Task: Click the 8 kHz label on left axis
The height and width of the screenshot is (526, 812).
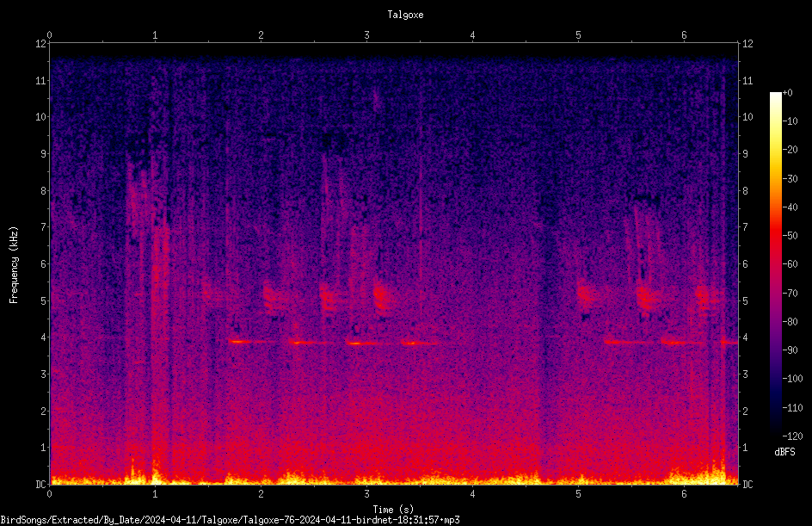Action: pyautogui.click(x=44, y=190)
